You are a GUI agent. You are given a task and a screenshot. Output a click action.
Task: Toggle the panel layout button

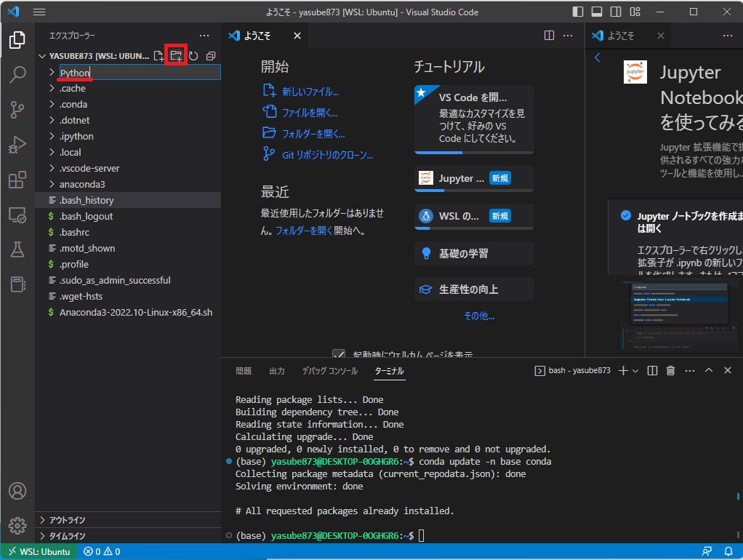597,12
